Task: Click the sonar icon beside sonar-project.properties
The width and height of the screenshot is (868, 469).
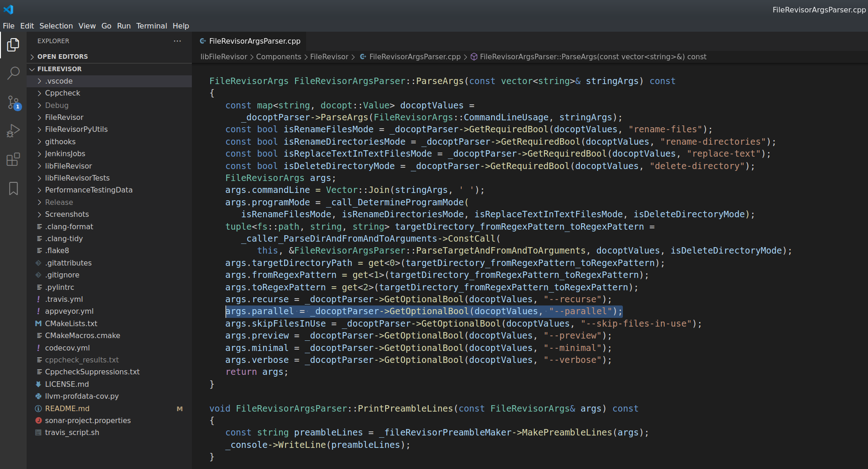Action: coord(39,420)
